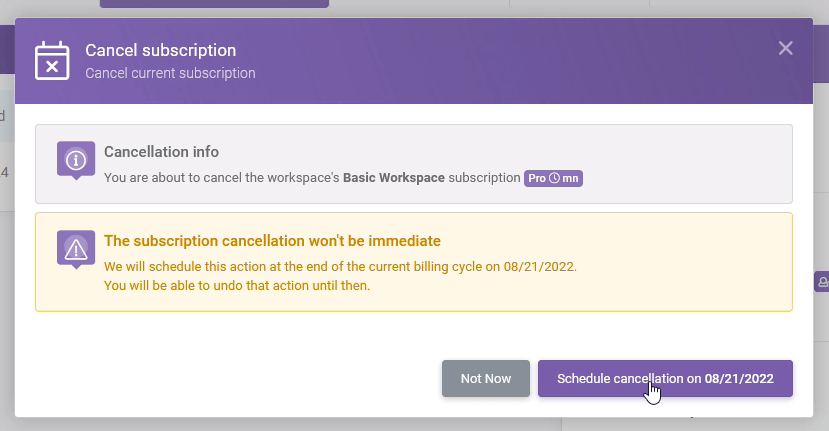Click the info icon beside Cancellation info
Image resolution: width=829 pixels, height=431 pixels.
tap(76, 160)
